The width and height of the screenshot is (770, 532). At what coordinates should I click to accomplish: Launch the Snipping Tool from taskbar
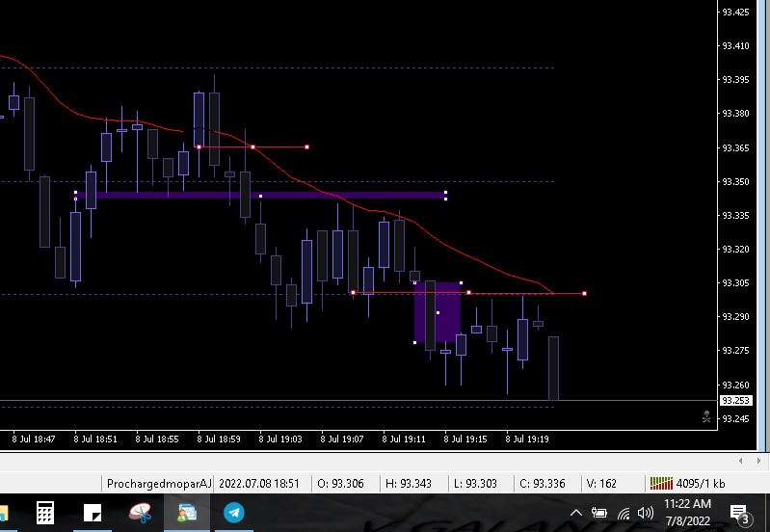(x=140, y=513)
